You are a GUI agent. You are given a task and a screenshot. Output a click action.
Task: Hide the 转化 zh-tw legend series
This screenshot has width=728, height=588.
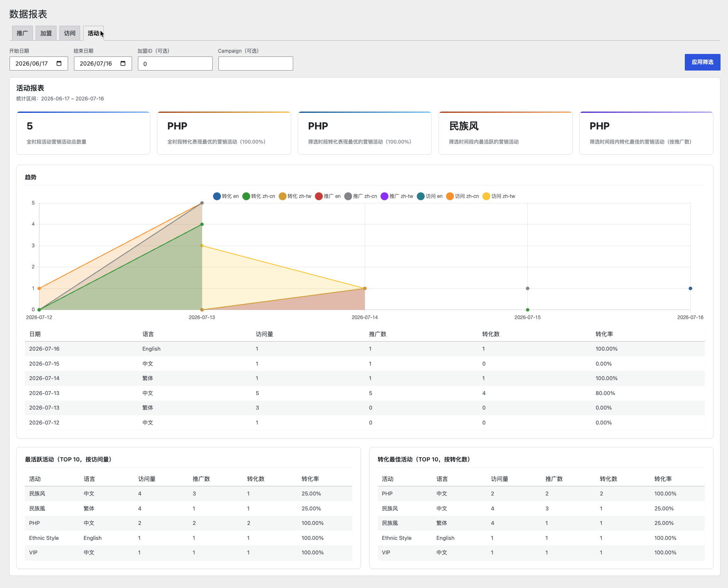click(x=295, y=196)
